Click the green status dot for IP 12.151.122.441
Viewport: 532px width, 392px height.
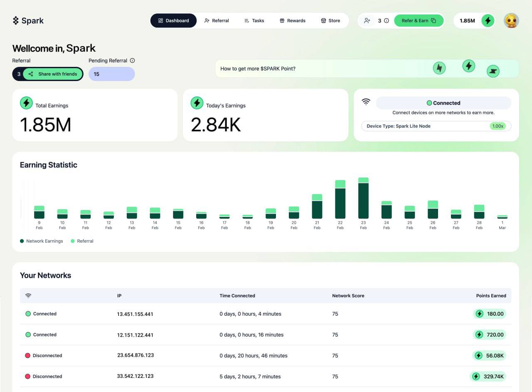(x=28, y=335)
